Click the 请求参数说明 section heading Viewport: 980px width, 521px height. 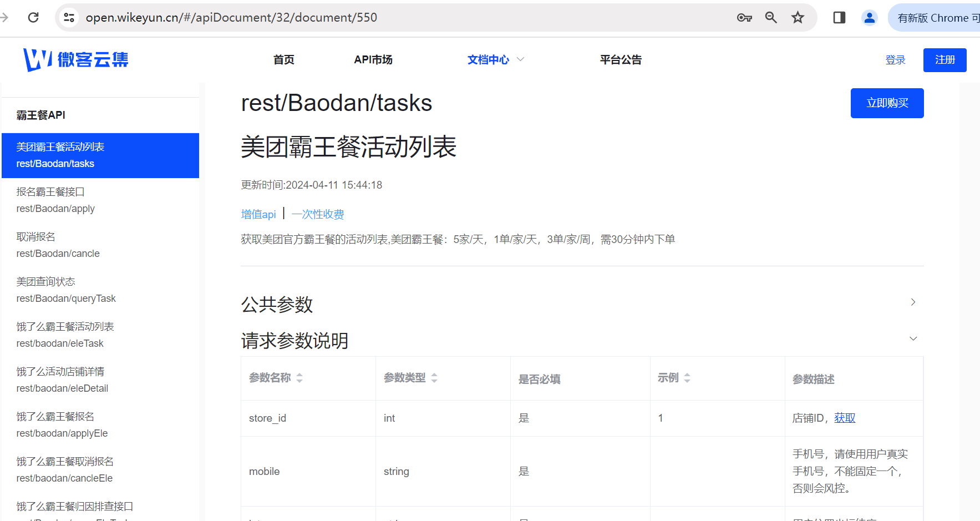(x=294, y=340)
